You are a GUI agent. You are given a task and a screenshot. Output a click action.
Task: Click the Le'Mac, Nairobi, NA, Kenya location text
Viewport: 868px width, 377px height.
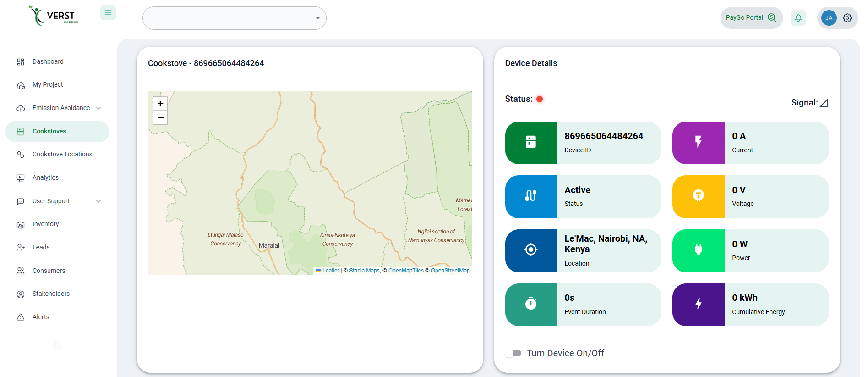tap(606, 244)
